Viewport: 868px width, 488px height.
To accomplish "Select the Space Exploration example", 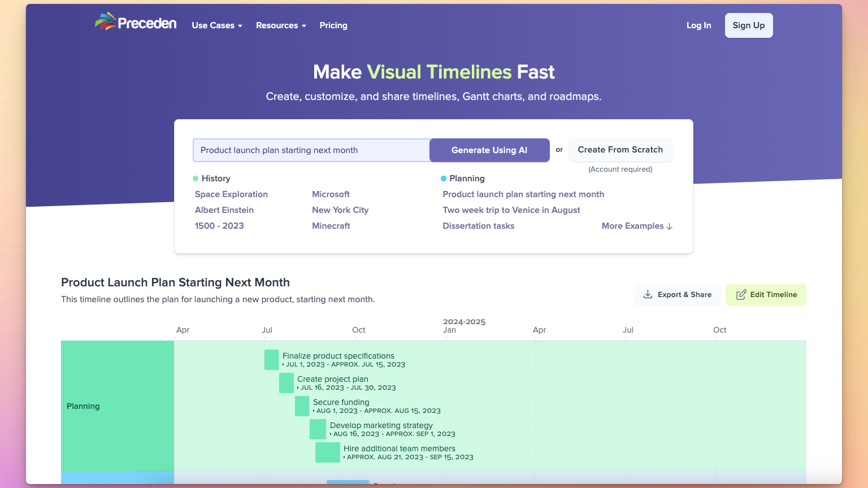I will tap(231, 194).
